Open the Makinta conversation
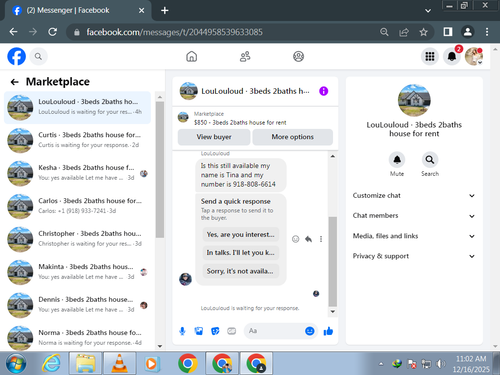The width and height of the screenshot is (500, 375). 77,272
